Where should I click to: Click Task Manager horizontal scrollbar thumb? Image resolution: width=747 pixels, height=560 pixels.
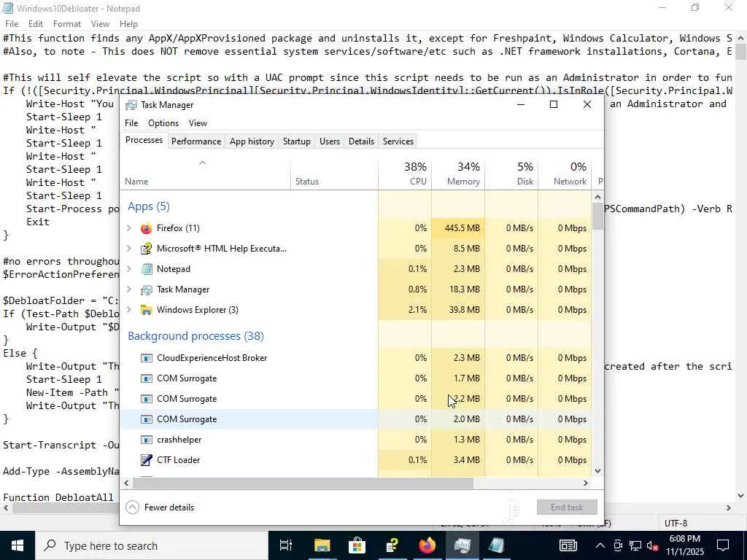tap(303, 483)
